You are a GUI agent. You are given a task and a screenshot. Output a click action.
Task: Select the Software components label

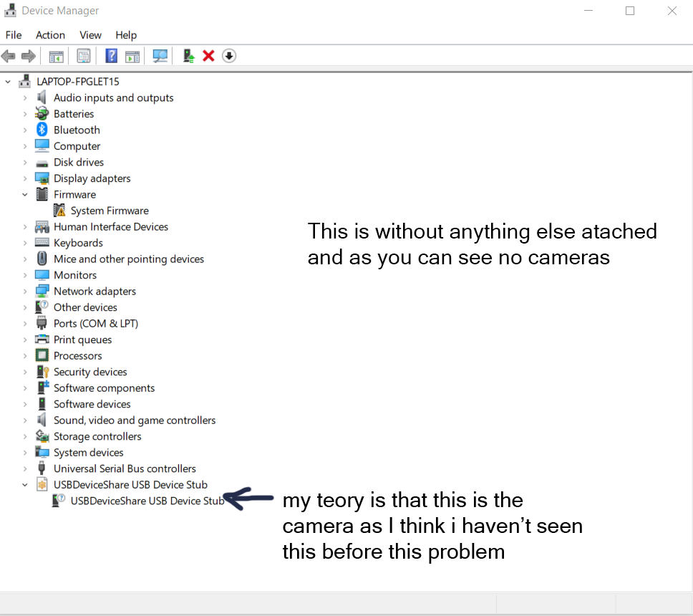[x=105, y=388]
